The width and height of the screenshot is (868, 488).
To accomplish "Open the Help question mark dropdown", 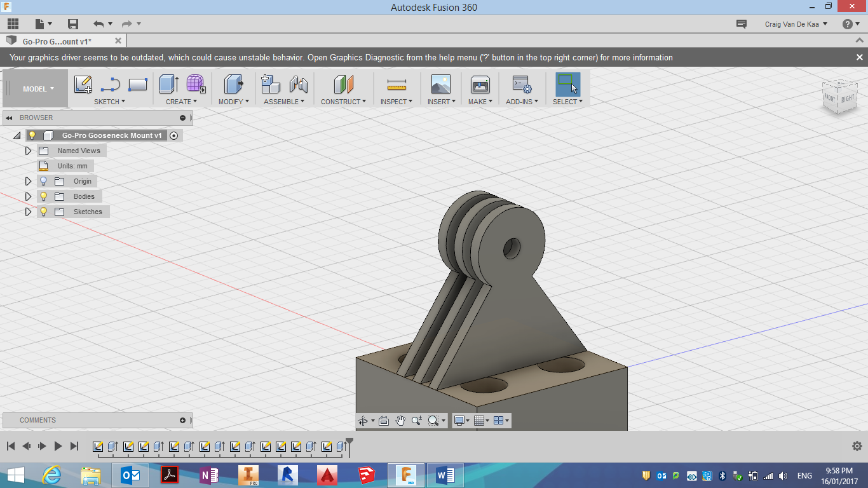I will click(851, 24).
